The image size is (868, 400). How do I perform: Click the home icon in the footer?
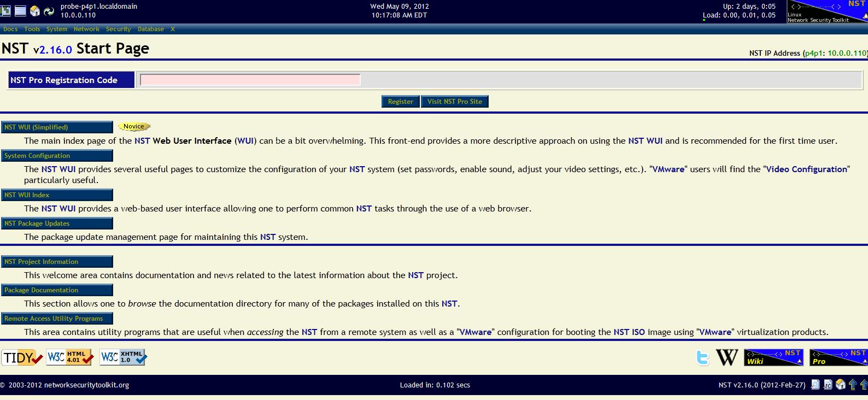[841, 385]
